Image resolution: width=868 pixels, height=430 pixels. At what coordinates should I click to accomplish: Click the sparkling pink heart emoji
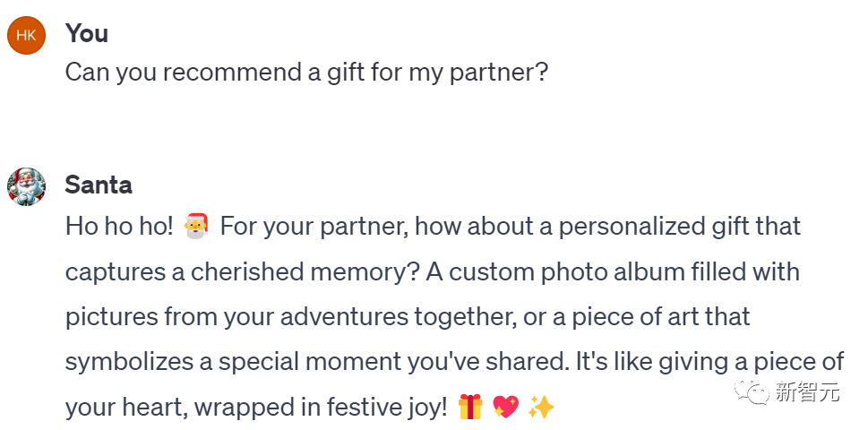point(505,408)
